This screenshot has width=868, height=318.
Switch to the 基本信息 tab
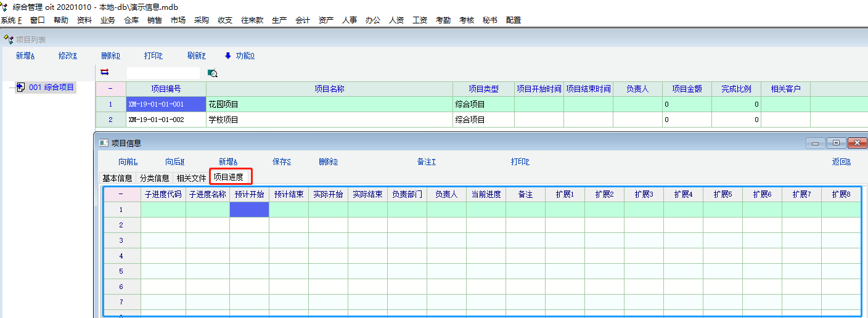coord(117,178)
